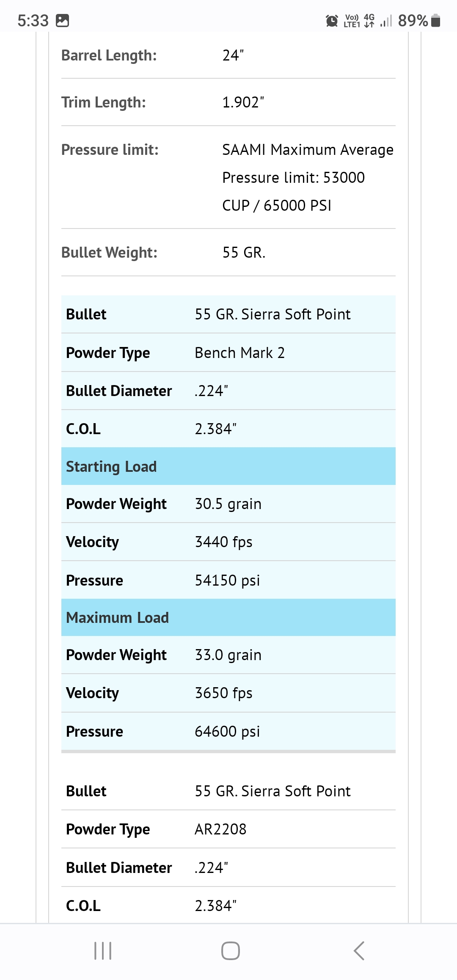Screen dimensions: 457x980
Task: Tap the 5:33 clock in status bar
Action: tap(33, 20)
